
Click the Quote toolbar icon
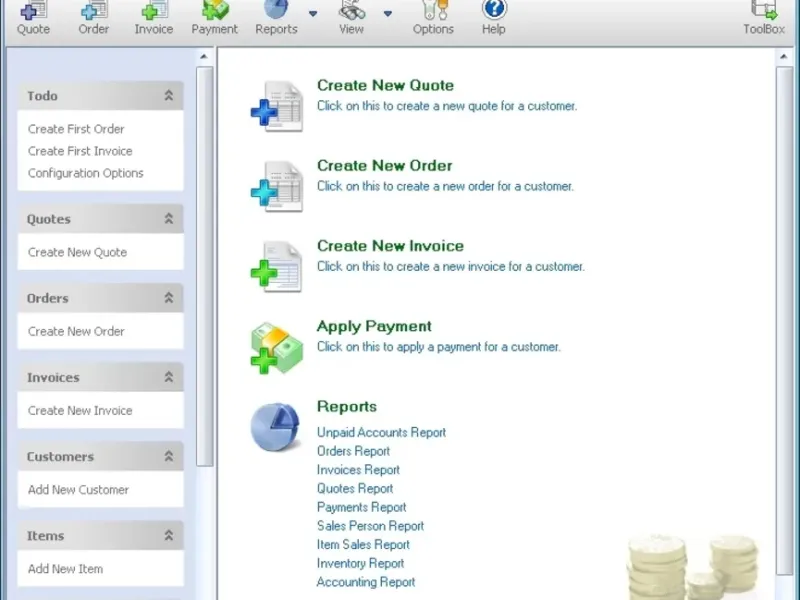tap(34, 11)
